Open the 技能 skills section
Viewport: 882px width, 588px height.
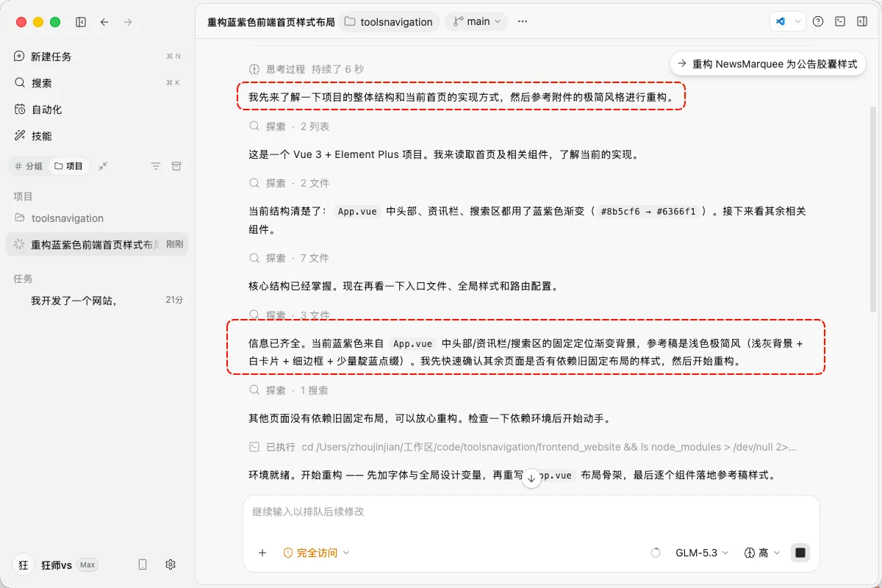tap(97, 136)
